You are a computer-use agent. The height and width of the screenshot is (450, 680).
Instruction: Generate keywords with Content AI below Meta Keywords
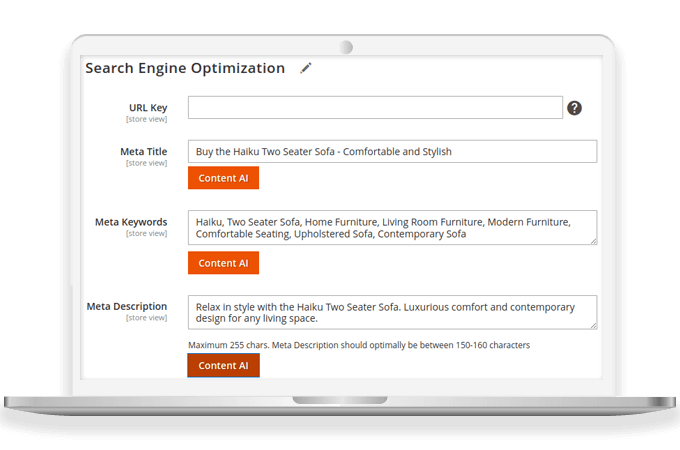point(223,263)
